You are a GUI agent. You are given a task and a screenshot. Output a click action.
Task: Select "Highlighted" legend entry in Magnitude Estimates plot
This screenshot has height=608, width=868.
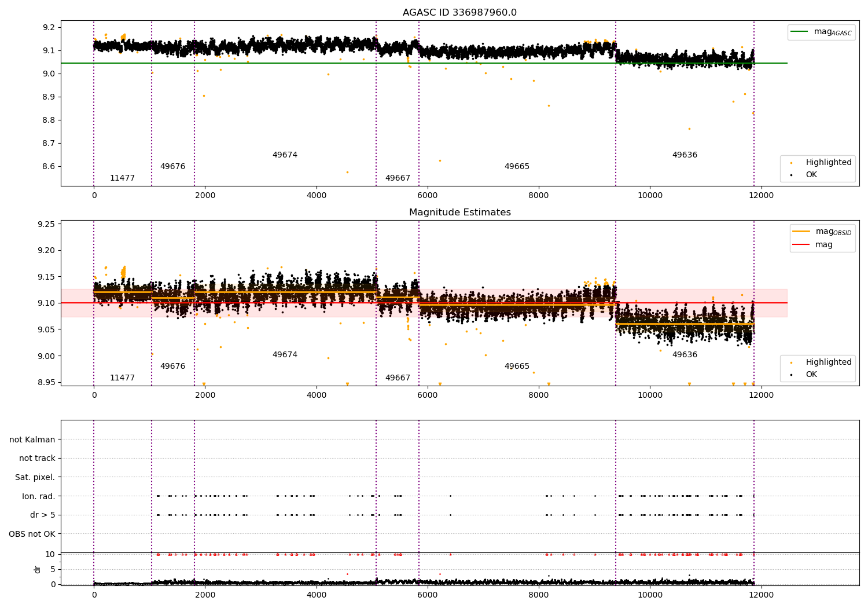coord(829,362)
